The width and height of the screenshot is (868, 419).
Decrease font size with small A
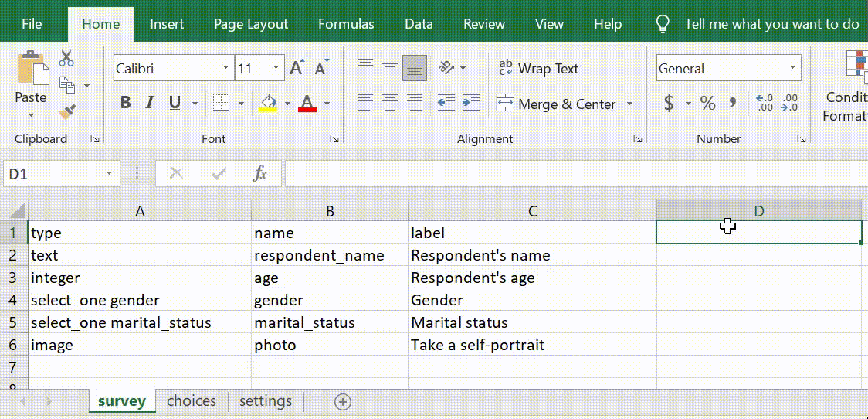[x=321, y=68]
